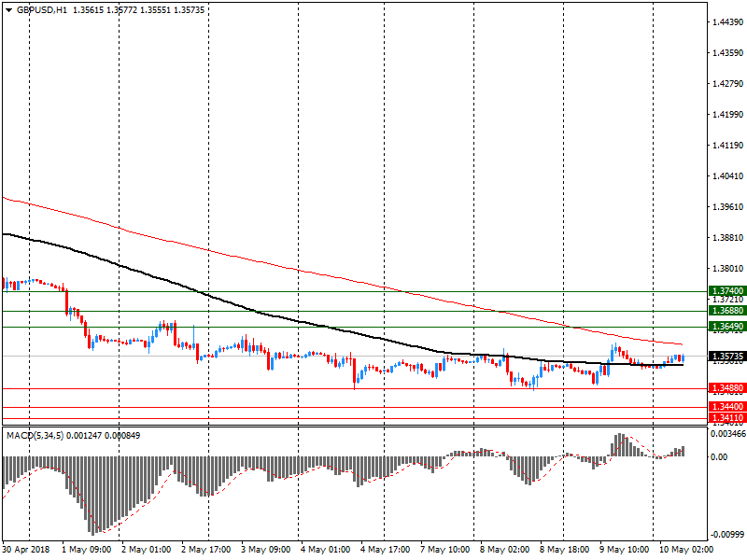Select the 1.34400 red support level label
This screenshot has height=560, width=747.
(727, 407)
